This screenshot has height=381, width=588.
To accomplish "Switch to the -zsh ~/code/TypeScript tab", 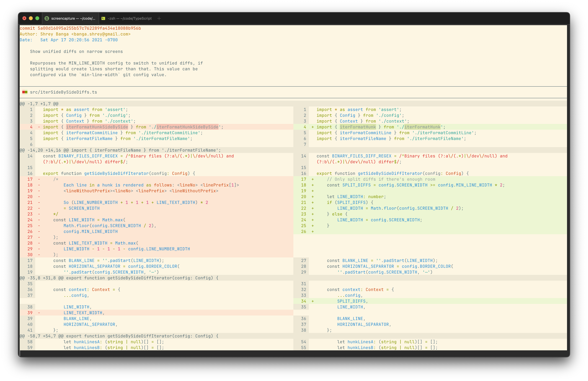I will [x=129, y=18].
